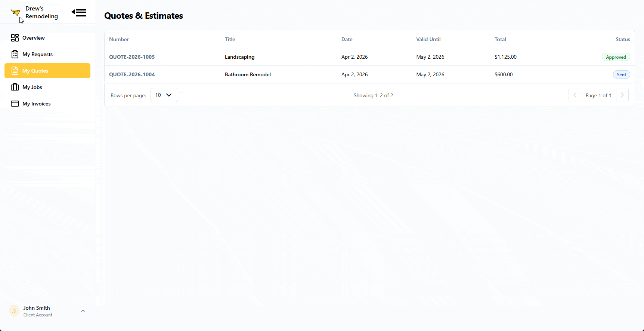644x331 pixels.
Task: Open the Overview menu item
Action: tap(47, 38)
